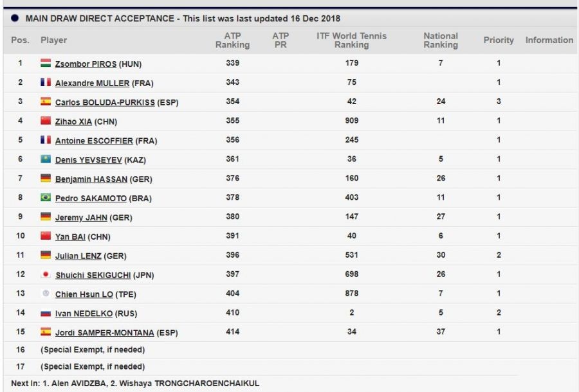Click the dark bullet icon before Main Draw heading
Screen dimensions: 579x392
point(15,19)
